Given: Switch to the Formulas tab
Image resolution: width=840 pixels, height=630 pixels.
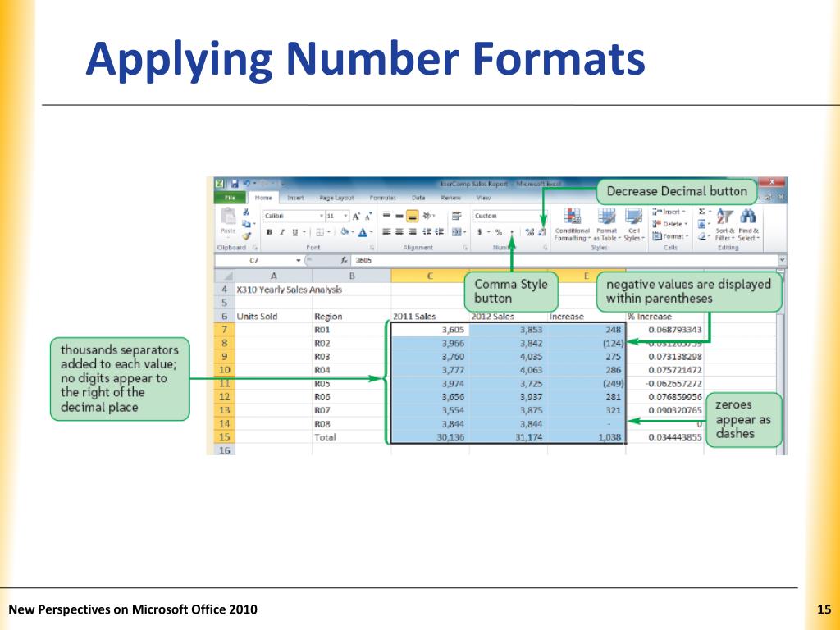Looking at the screenshot, I should click(x=382, y=198).
